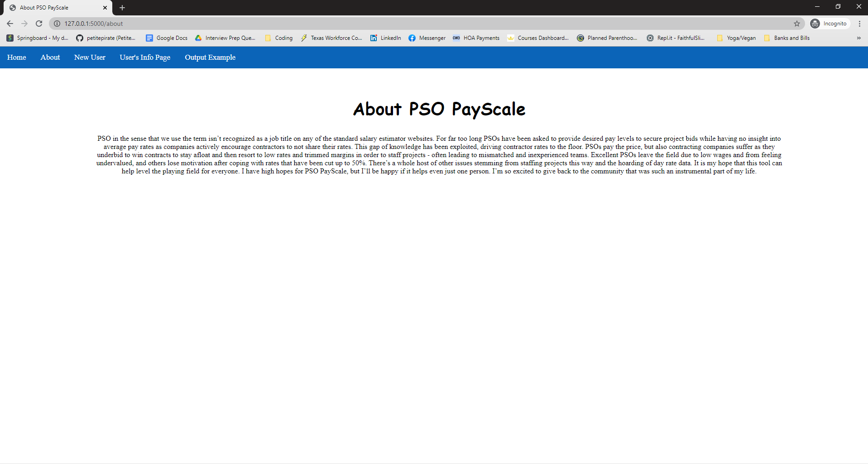This screenshot has width=868, height=464.
Task: Minimize the browser window
Action: point(817,6)
